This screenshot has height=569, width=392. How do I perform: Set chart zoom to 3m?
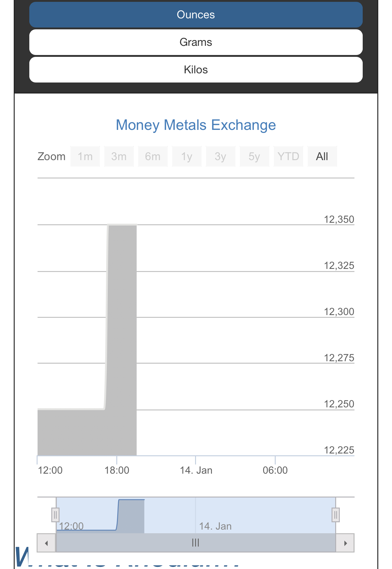119,156
